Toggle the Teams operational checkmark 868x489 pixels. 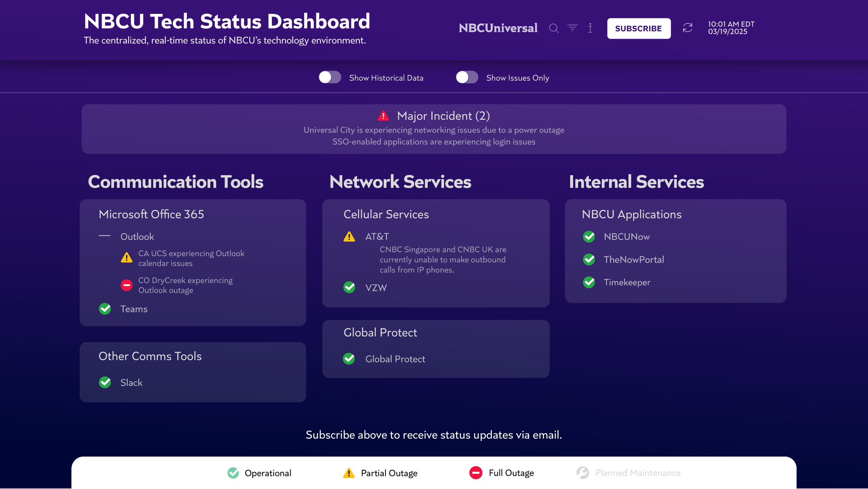coord(105,309)
